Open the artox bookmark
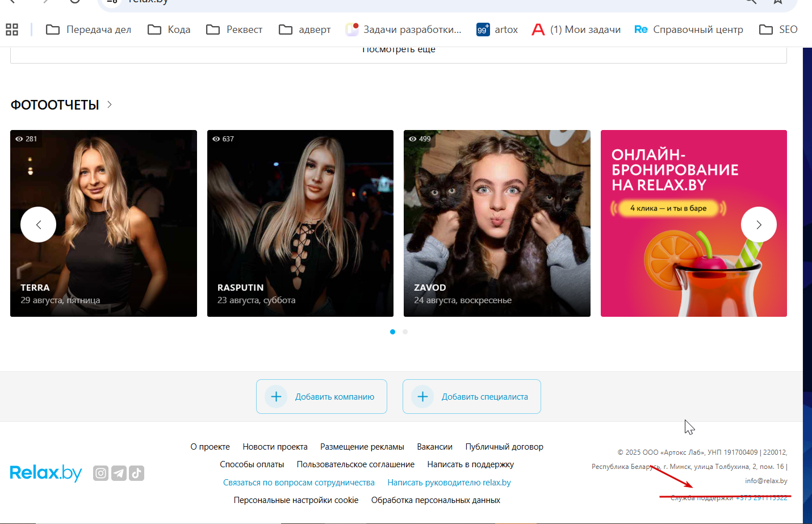The height and width of the screenshot is (524, 812). click(x=497, y=30)
